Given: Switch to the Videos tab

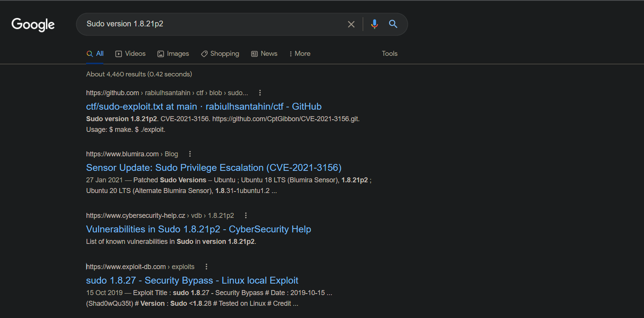Looking at the screenshot, I should [130, 54].
